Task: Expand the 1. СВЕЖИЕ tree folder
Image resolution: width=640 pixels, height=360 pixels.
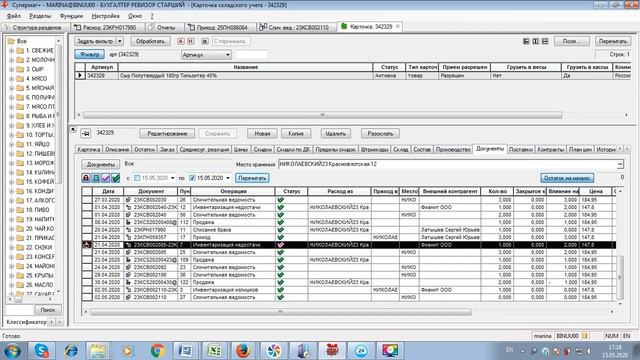Action: [x=11, y=51]
